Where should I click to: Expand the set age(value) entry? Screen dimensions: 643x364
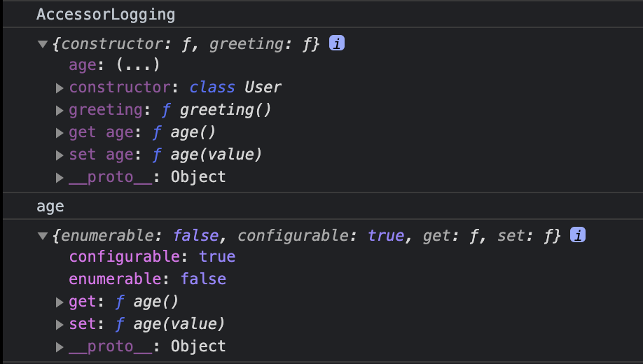(x=60, y=155)
